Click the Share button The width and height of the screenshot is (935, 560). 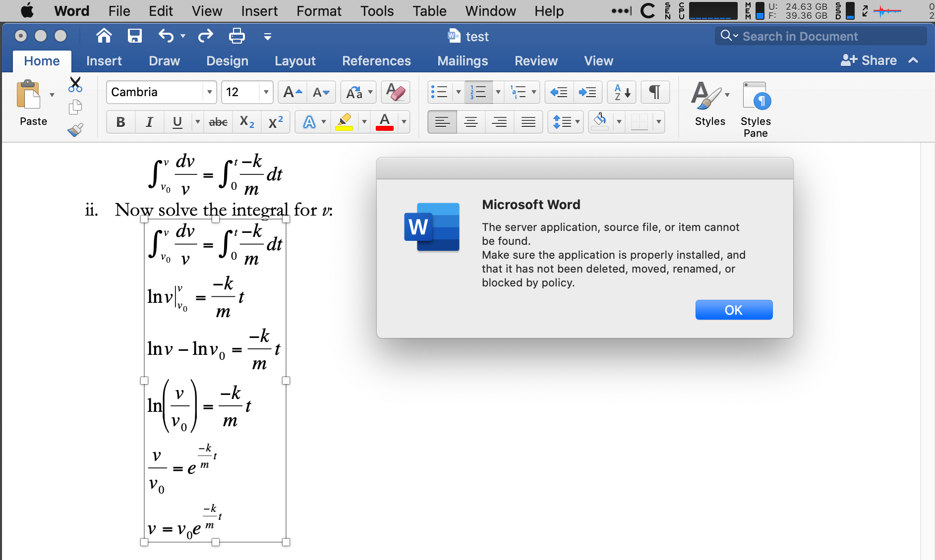tap(872, 60)
